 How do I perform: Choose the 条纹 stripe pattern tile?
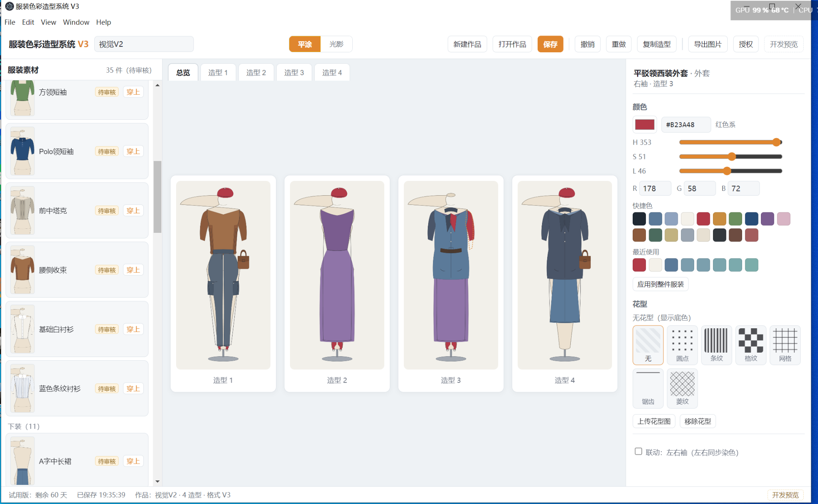point(717,345)
